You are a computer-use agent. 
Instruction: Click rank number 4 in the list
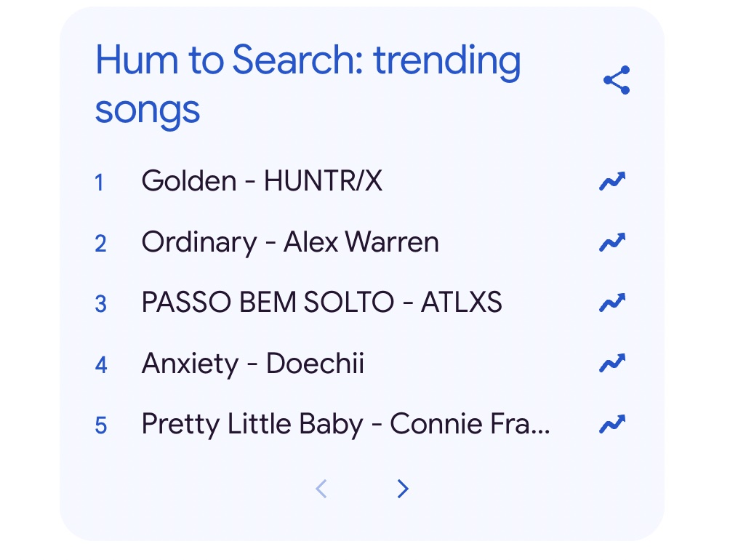pyautogui.click(x=101, y=364)
